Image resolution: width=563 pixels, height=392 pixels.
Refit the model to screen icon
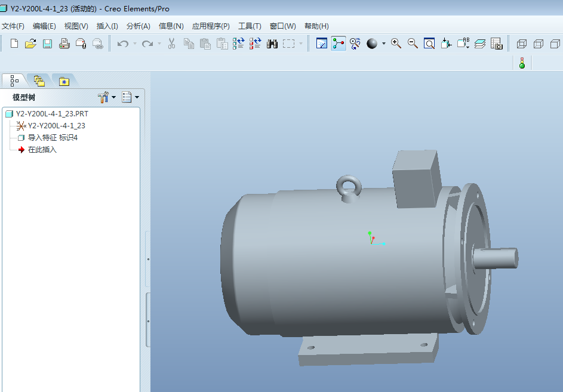tap(429, 44)
